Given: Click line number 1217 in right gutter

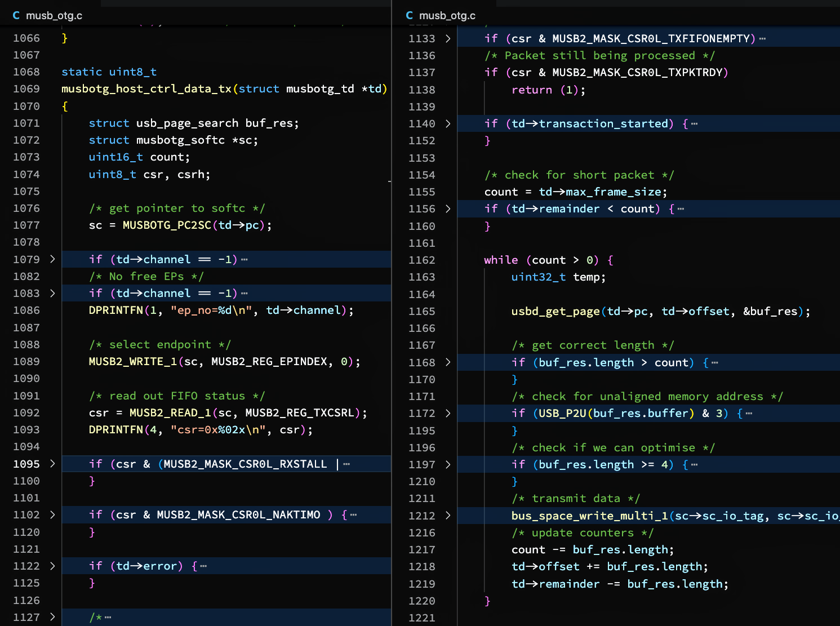Looking at the screenshot, I should 422,549.
